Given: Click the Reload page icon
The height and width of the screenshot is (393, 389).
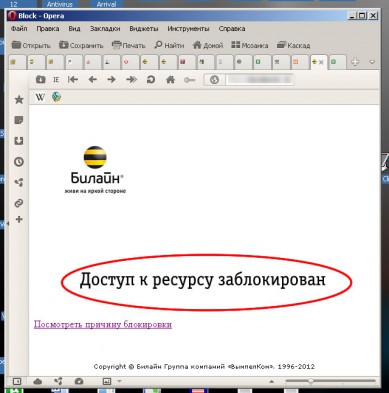Looking at the screenshot, I should tap(151, 80).
